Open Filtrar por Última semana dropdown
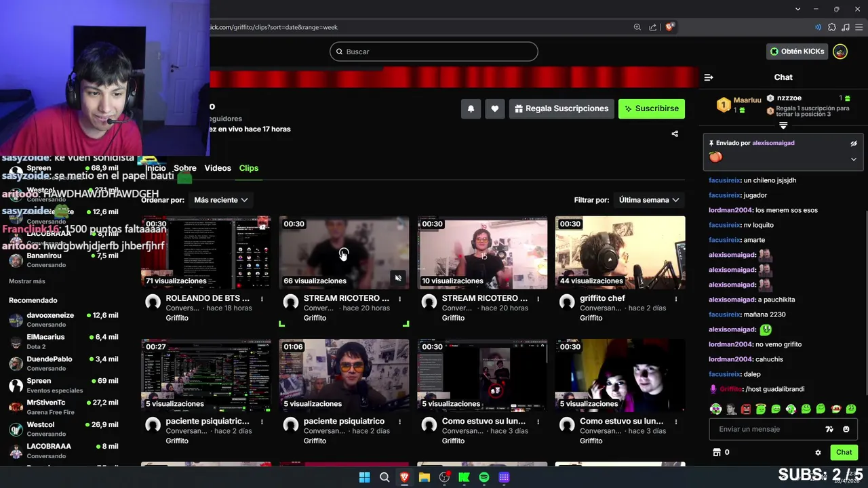This screenshot has width=868, height=488. tap(649, 200)
